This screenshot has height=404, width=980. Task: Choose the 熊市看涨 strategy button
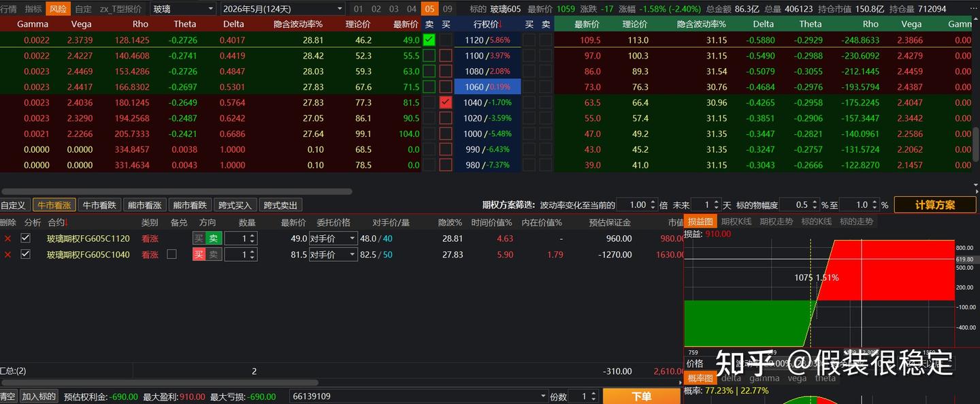tap(144, 205)
